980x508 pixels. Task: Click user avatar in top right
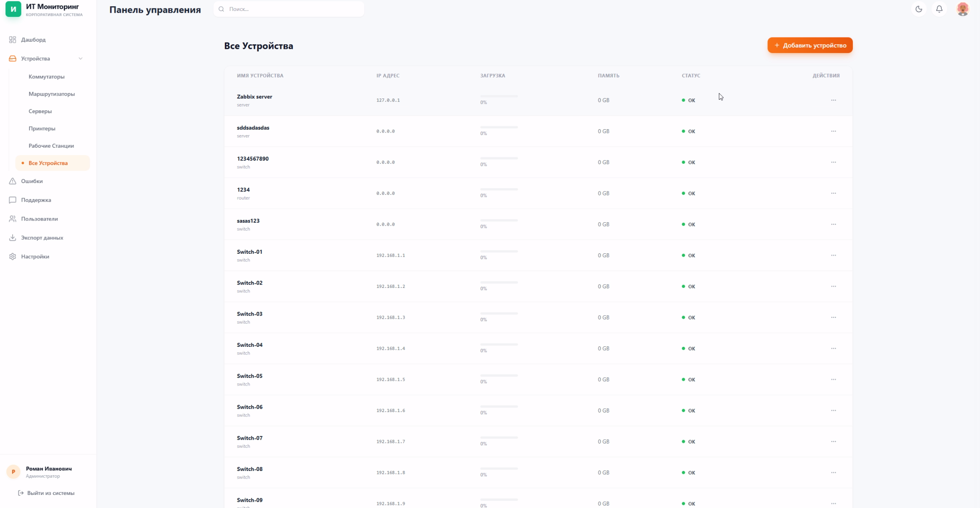[x=963, y=9]
